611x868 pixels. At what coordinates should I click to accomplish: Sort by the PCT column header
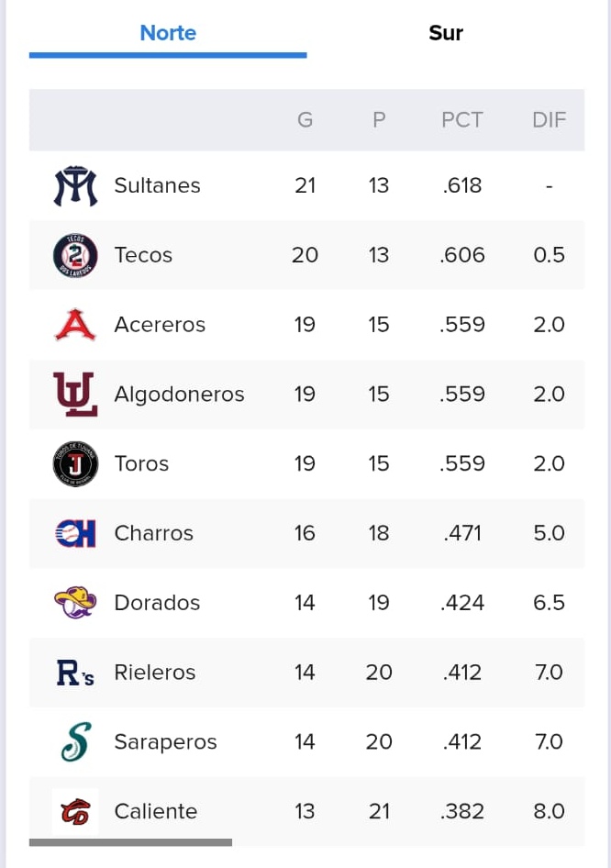click(x=462, y=119)
